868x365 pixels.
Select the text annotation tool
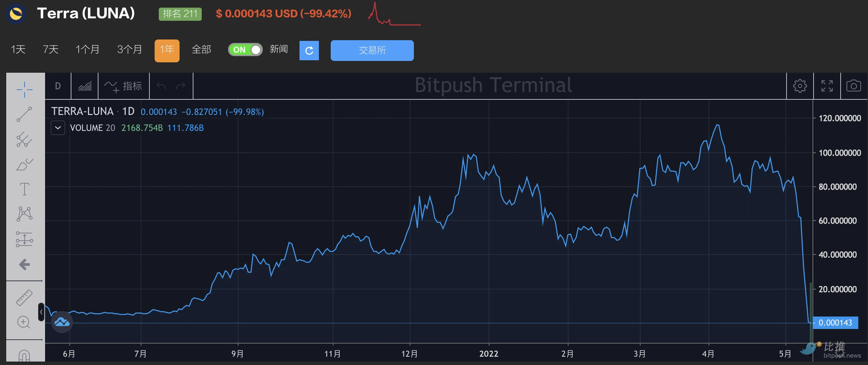[x=25, y=189]
